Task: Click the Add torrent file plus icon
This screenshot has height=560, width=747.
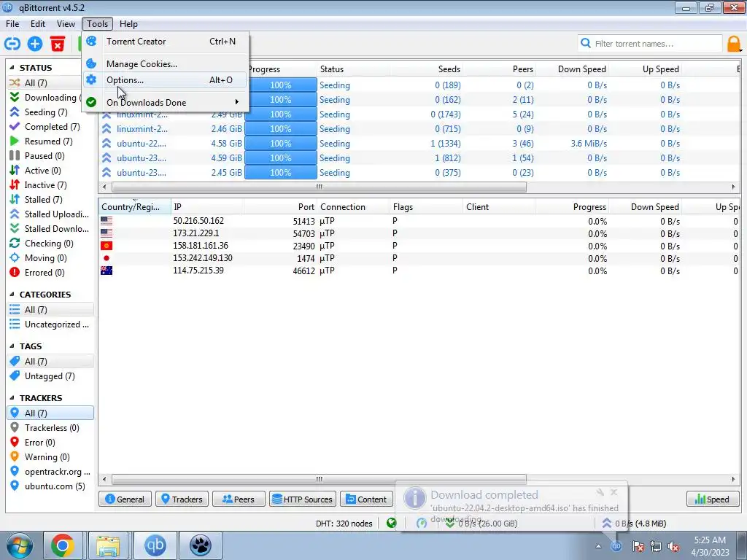Action: click(35, 44)
